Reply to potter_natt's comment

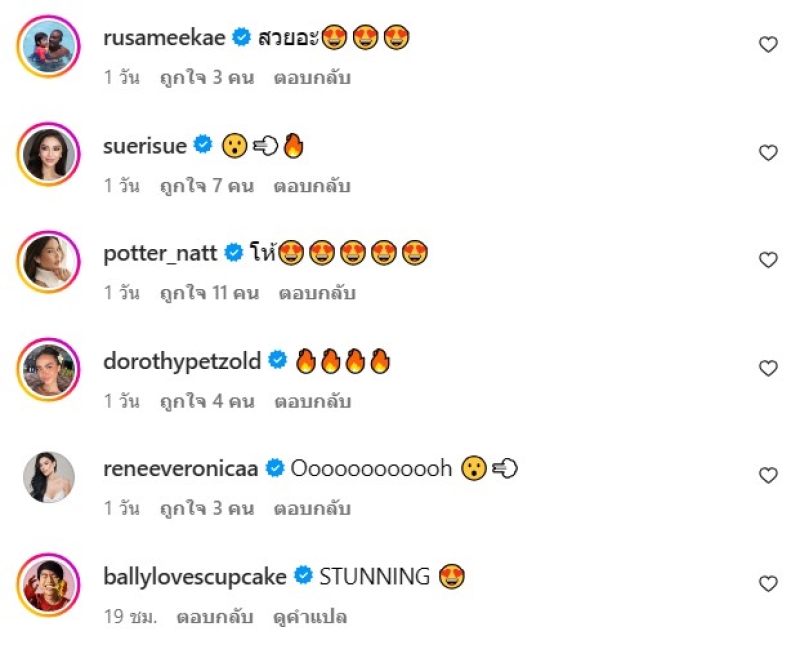click(317, 293)
